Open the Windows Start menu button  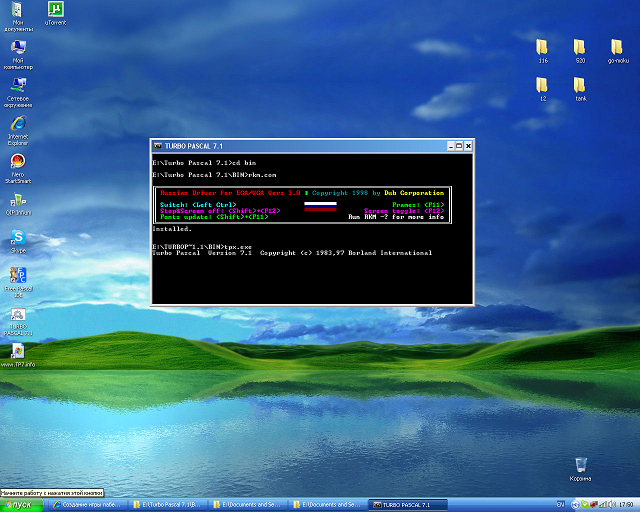pyautogui.click(x=18, y=505)
